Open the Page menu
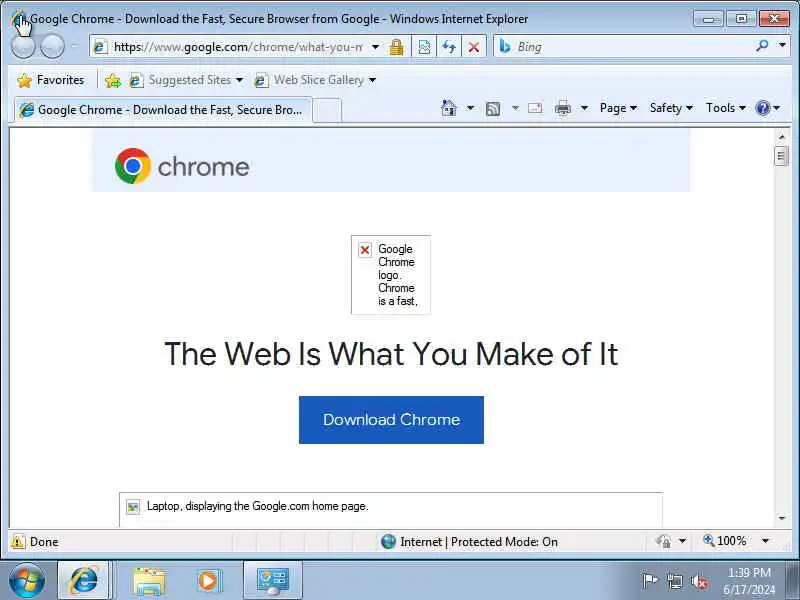Screen dimensions: 800x600 point(618,108)
